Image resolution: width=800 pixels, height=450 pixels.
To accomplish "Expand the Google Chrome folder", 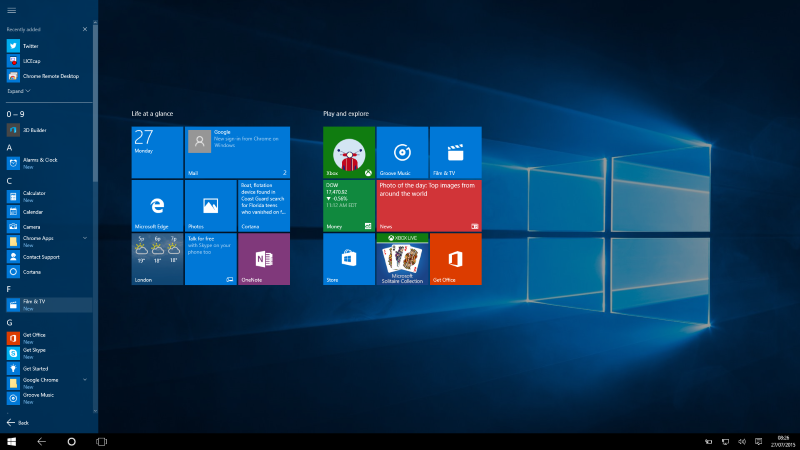I will tap(85, 380).
